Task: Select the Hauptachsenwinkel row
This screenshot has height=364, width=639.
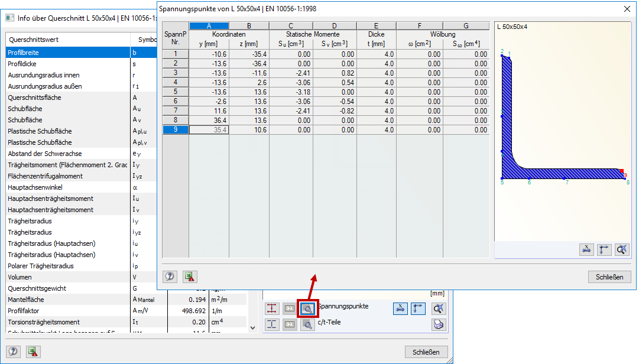Action: [81, 187]
